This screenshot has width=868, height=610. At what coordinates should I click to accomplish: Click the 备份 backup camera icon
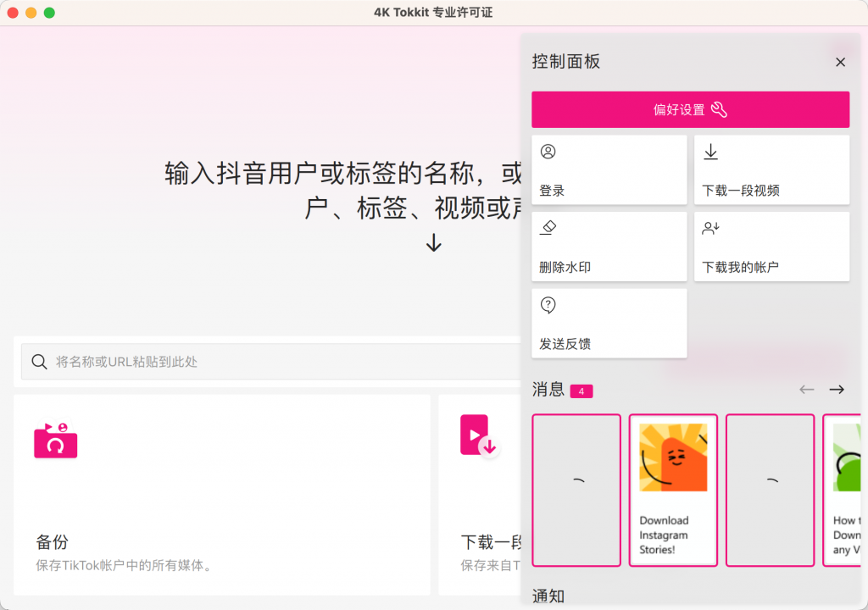click(55, 442)
